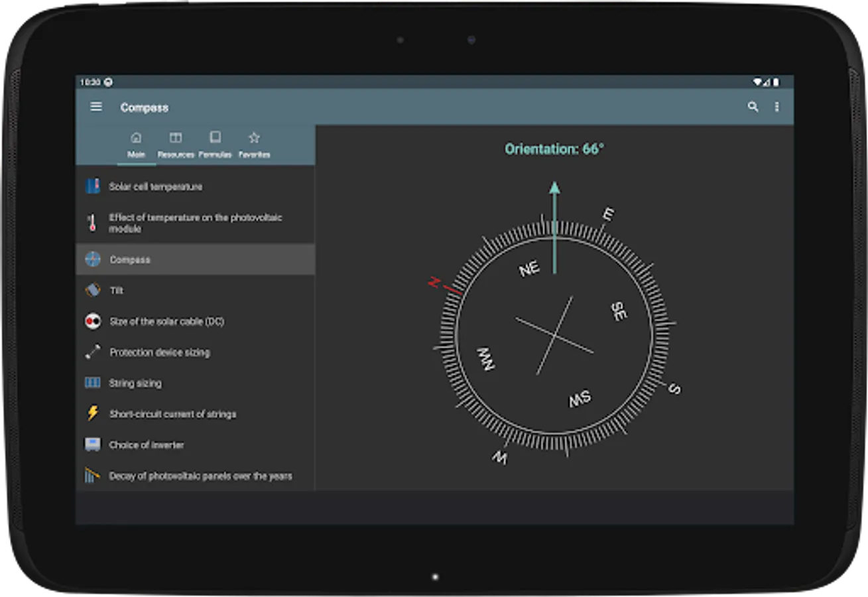Click the NE label on the compass dial
This screenshot has width=868, height=597.
[529, 269]
